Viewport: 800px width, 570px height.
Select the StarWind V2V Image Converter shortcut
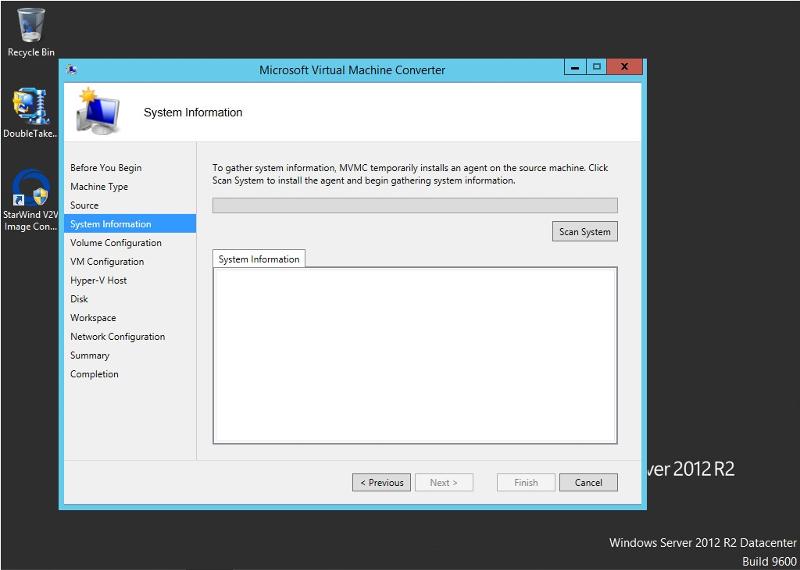click(x=31, y=200)
